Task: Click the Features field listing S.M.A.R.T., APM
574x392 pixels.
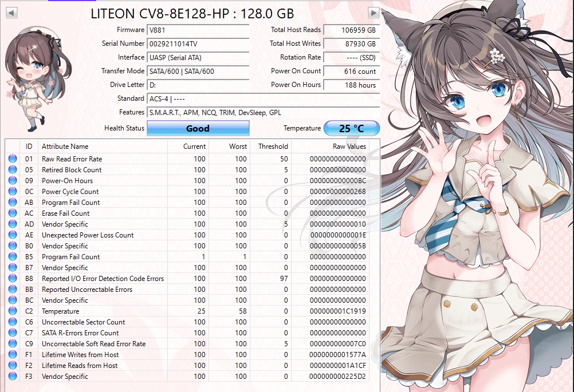Action: 263,113
